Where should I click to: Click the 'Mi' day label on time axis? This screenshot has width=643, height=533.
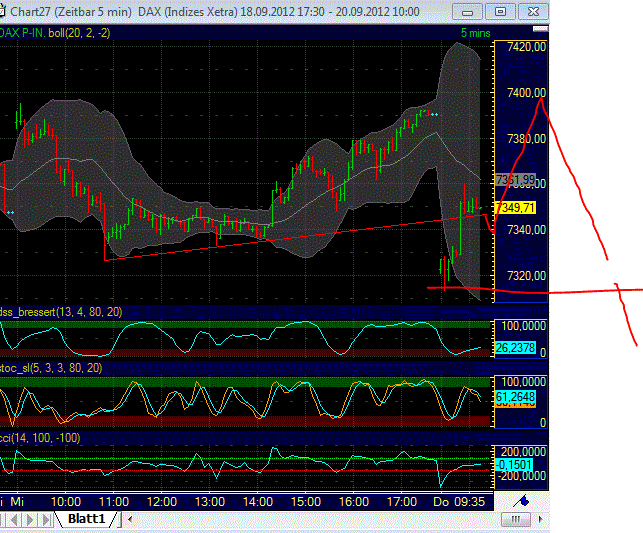tap(17, 502)
